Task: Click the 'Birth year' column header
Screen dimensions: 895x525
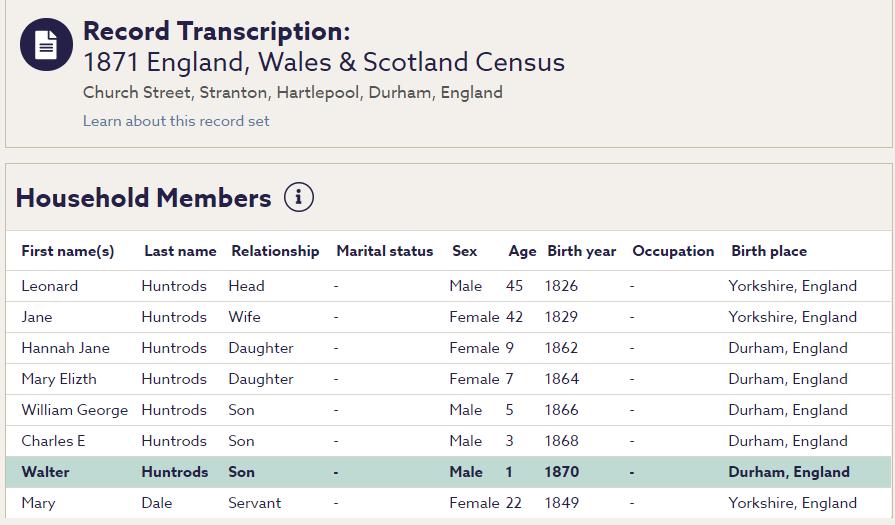Action: click(582, 251)
